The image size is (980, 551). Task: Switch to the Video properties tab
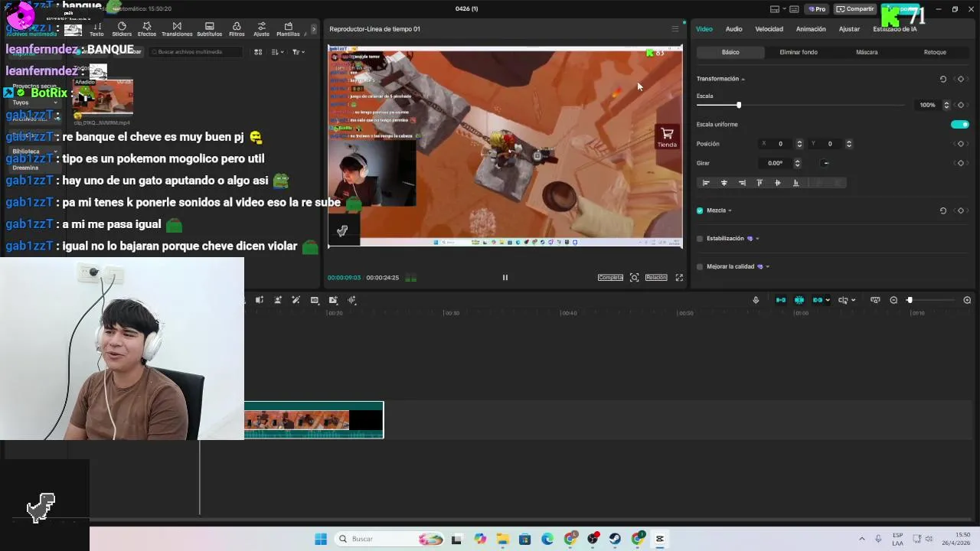(704, 29)
